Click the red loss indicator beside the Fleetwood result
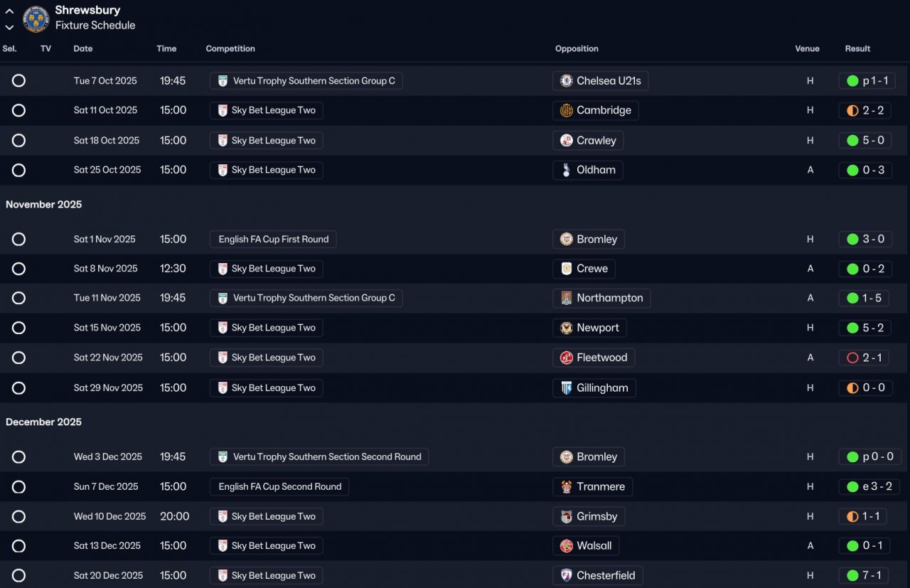Screen dimensions: 910x588 coord(852,358)
